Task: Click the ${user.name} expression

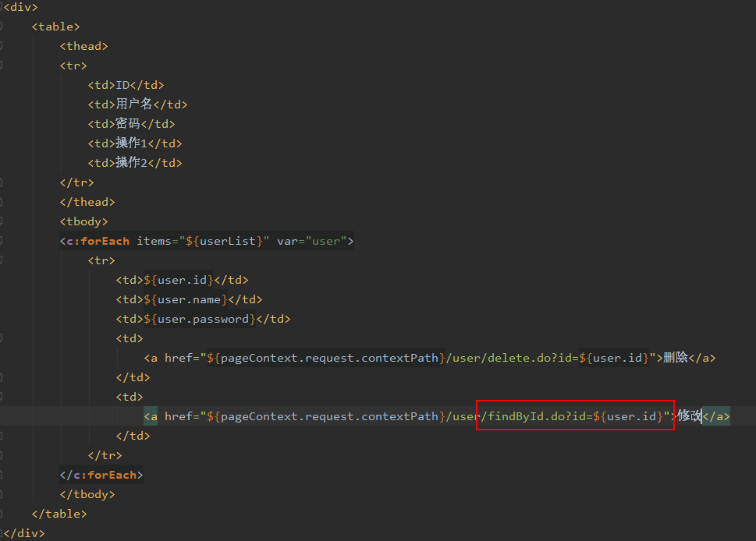Action: click(186, 299)
